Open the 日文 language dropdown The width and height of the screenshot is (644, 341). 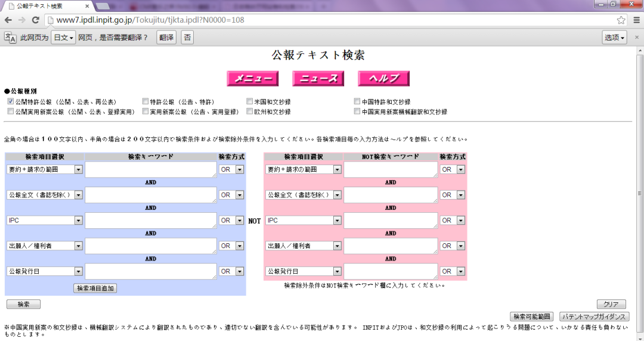tap(63, 38)
